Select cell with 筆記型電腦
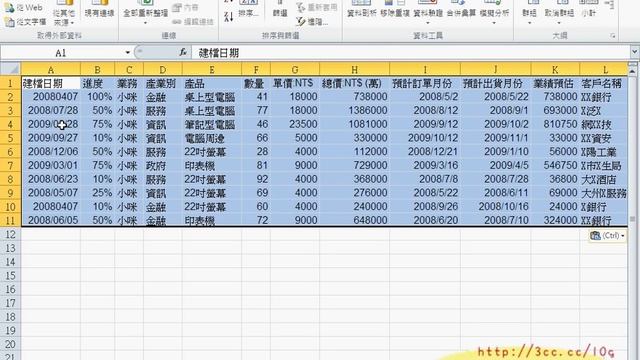The width and height of the screenshot is (640, 360). [x=212, y=124]
